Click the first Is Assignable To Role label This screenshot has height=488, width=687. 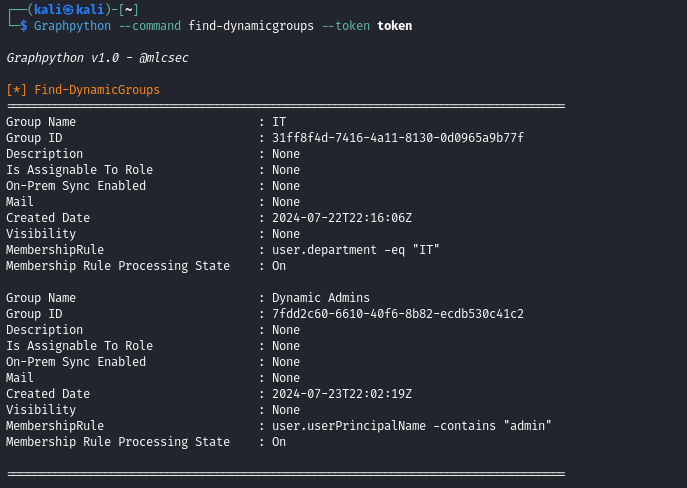(x=79, y=170)
